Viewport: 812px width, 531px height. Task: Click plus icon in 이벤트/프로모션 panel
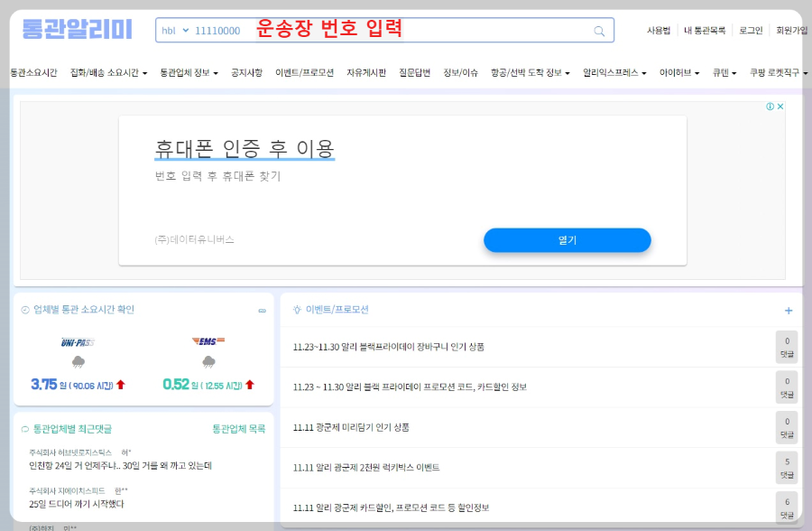(789, 311)
